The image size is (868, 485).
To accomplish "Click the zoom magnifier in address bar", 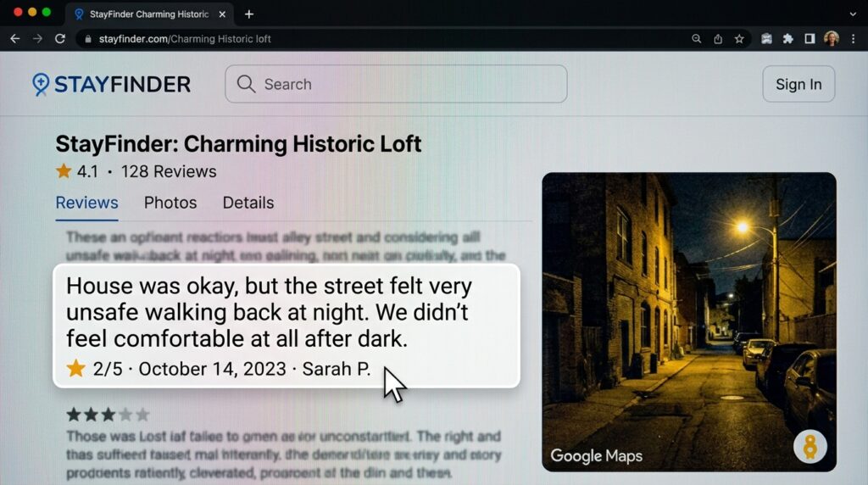I will [x=696, y=39].
